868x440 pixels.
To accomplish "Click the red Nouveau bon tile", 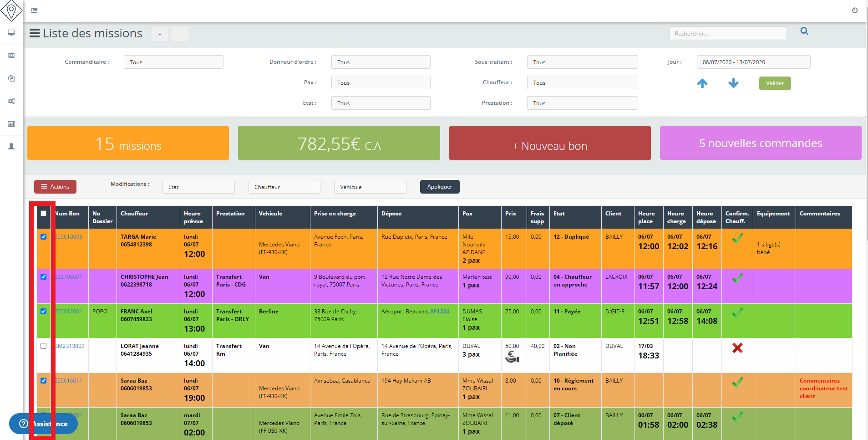I will coord(549,143).
